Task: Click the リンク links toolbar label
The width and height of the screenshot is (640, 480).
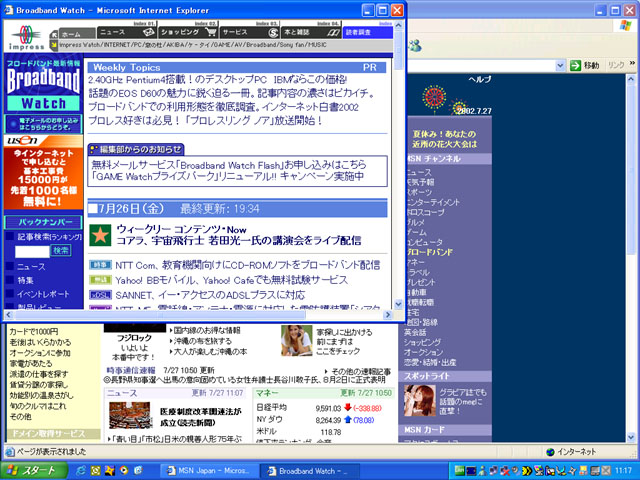Action: 616,65
